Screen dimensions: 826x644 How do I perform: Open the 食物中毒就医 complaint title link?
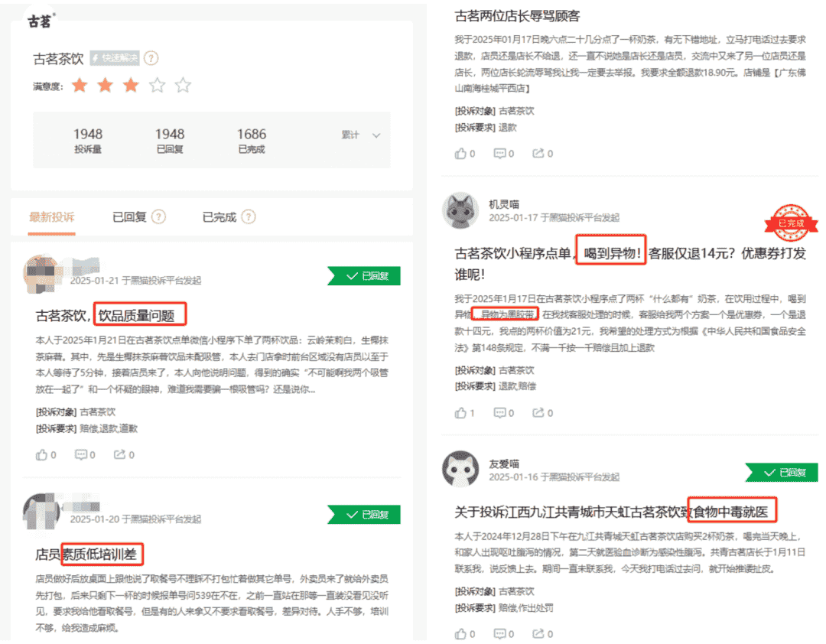(x=610, y=512)
